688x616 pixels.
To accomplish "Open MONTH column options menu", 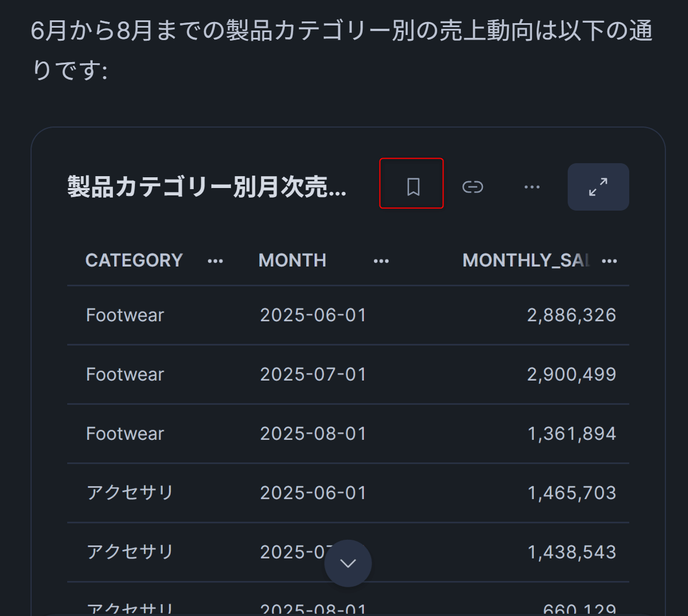I will 381,261.
